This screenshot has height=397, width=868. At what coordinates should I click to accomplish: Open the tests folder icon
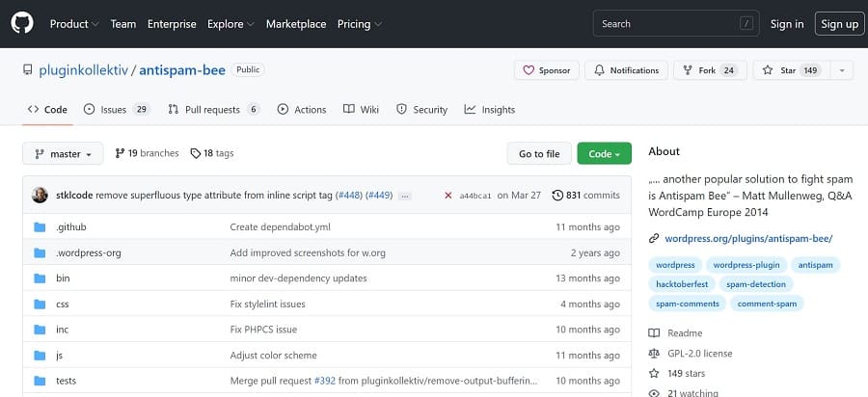[40, 381]
